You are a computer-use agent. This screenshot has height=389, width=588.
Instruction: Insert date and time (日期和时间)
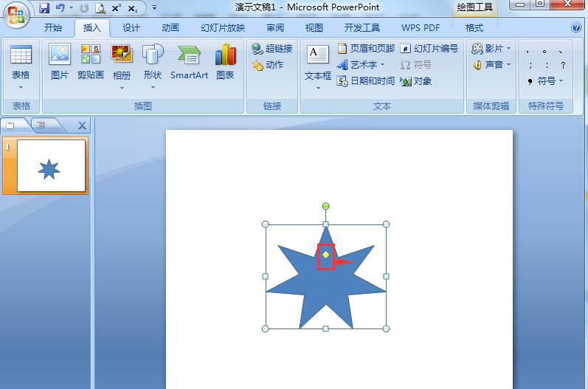pos(366,81)
